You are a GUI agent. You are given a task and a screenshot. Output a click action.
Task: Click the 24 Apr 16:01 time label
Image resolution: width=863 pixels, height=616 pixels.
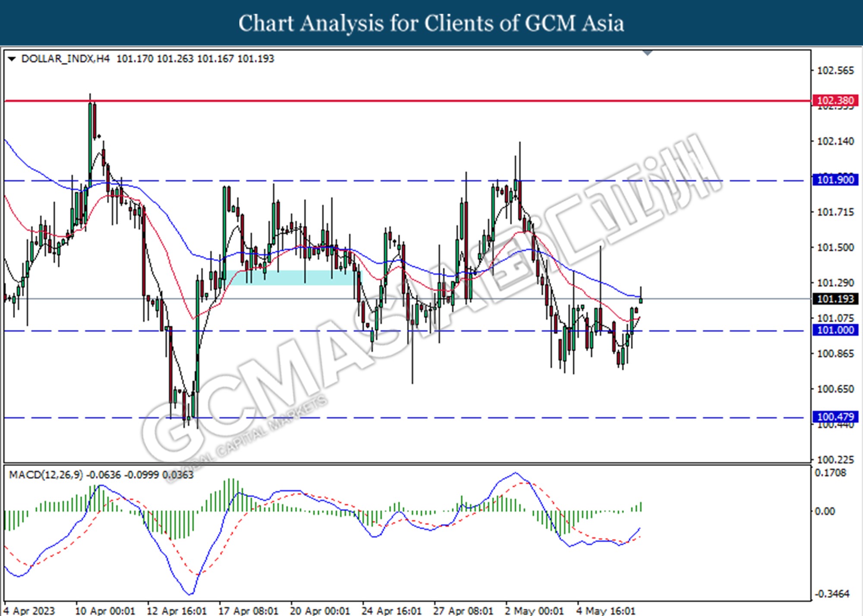[391, 610]
